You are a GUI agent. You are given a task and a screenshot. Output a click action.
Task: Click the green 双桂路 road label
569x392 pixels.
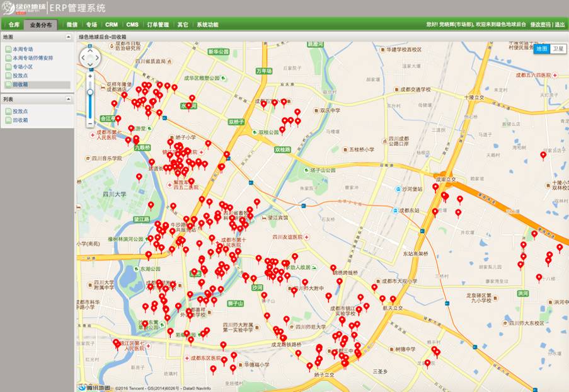[283, 149]
